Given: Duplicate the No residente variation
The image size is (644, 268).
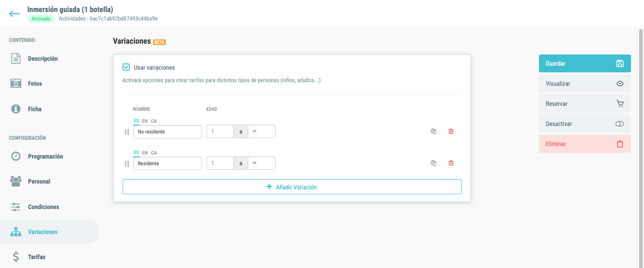Looking at the screenshot, I should (x=433, y=131).
